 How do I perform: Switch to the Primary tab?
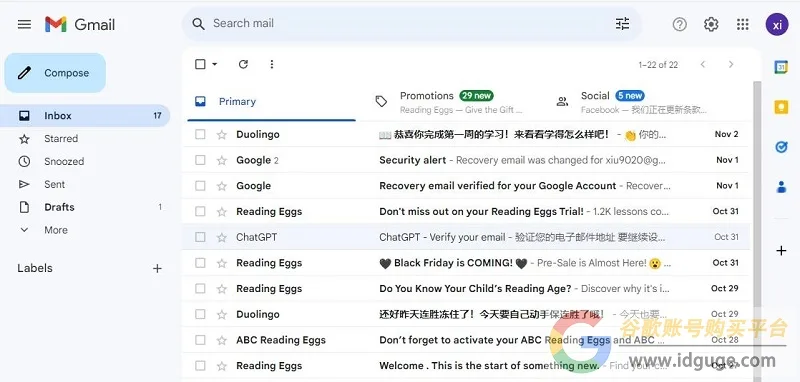point(271,101)
